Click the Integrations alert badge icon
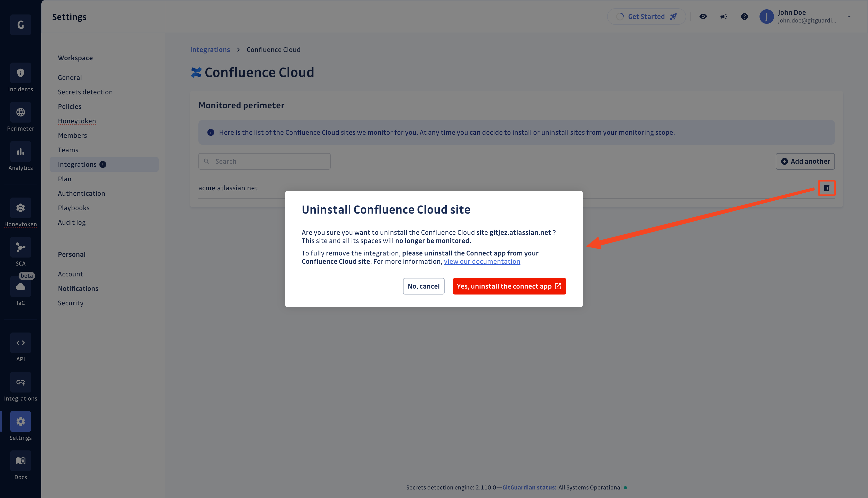The height and width of the screenshot is (498, 868). click(x=103, y=164)
